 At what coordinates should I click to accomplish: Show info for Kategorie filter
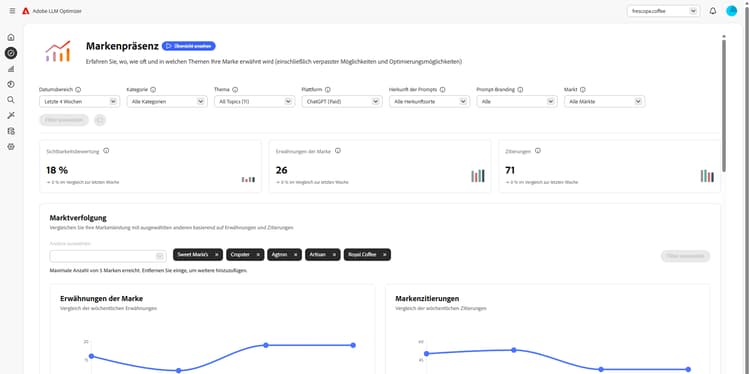(x=153, y=89)
